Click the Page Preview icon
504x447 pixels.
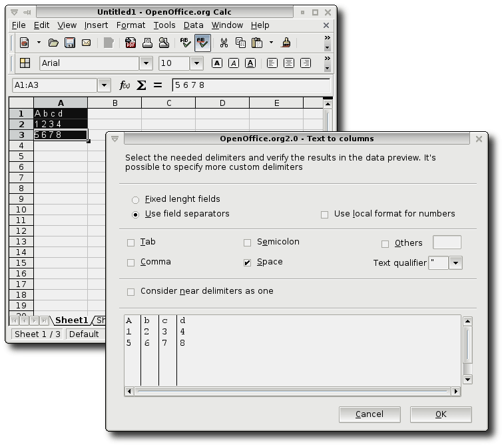click(164, 43)
